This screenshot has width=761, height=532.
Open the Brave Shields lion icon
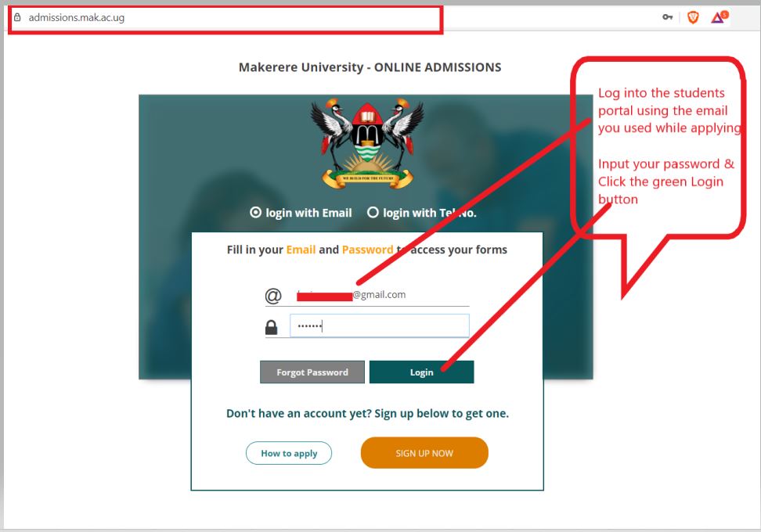tap(693, 18)
